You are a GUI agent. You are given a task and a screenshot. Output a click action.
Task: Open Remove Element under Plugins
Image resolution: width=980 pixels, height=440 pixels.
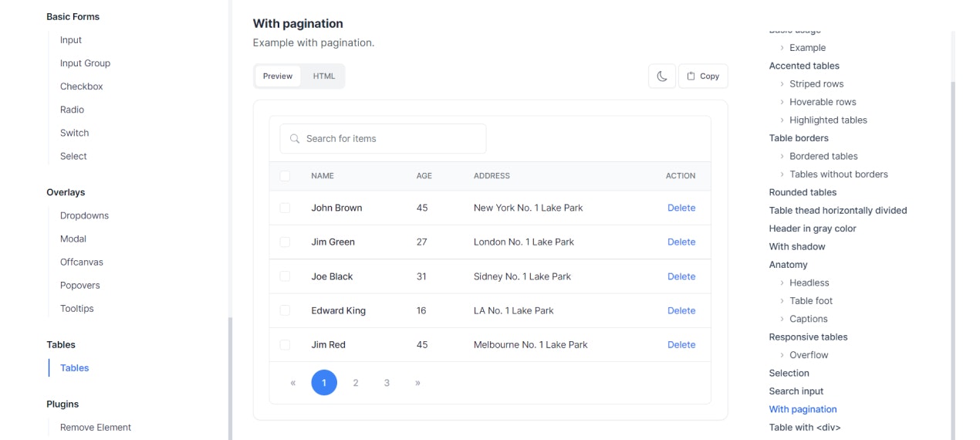tap(96, 427)
